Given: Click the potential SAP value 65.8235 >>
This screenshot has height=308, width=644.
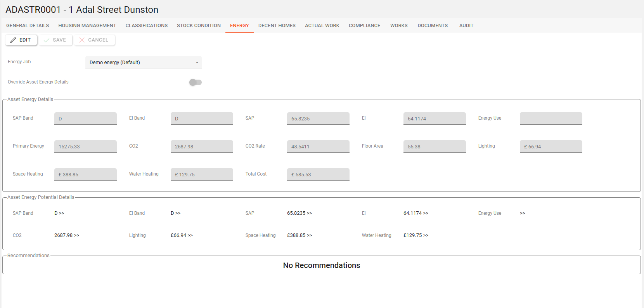Looking at the screenshot, I should [x=299, y=213].
